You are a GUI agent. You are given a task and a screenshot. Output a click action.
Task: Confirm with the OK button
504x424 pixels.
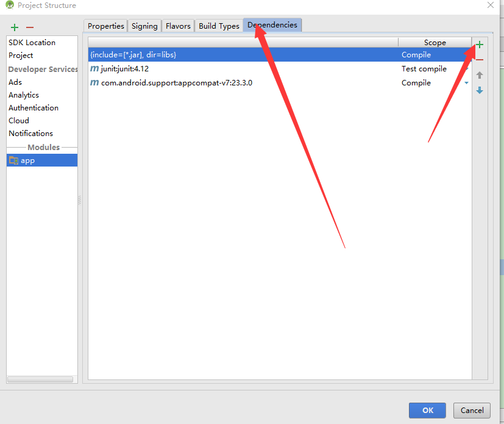427,410
